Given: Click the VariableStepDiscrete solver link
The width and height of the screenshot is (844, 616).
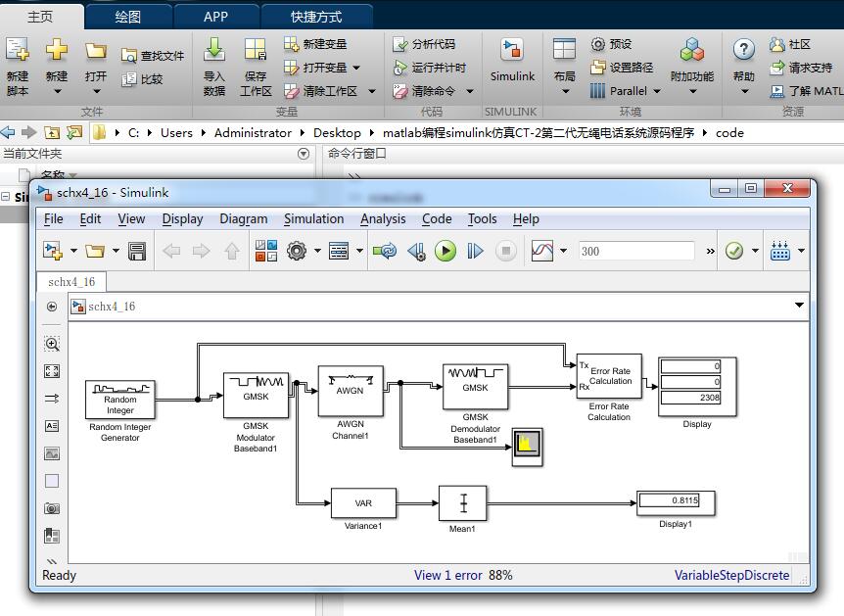Looking at the screenshot, I should [731, 575].
